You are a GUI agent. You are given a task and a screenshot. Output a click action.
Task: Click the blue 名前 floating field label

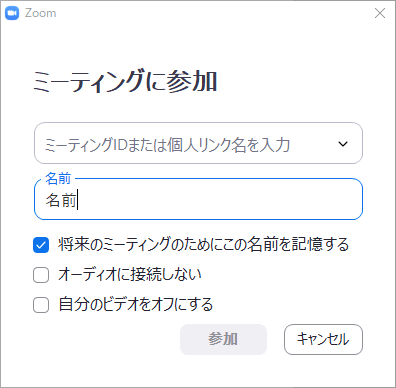(58, 179)
